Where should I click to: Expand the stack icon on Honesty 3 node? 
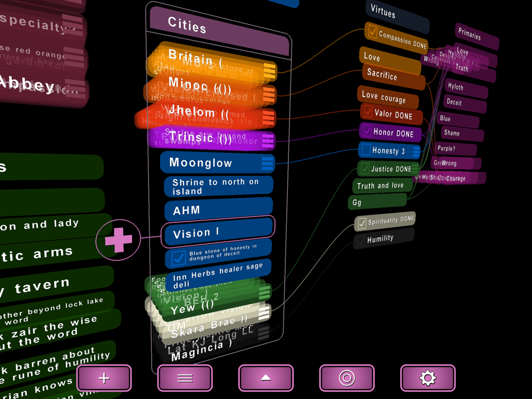pyautogui.click(x=416, y=152)
